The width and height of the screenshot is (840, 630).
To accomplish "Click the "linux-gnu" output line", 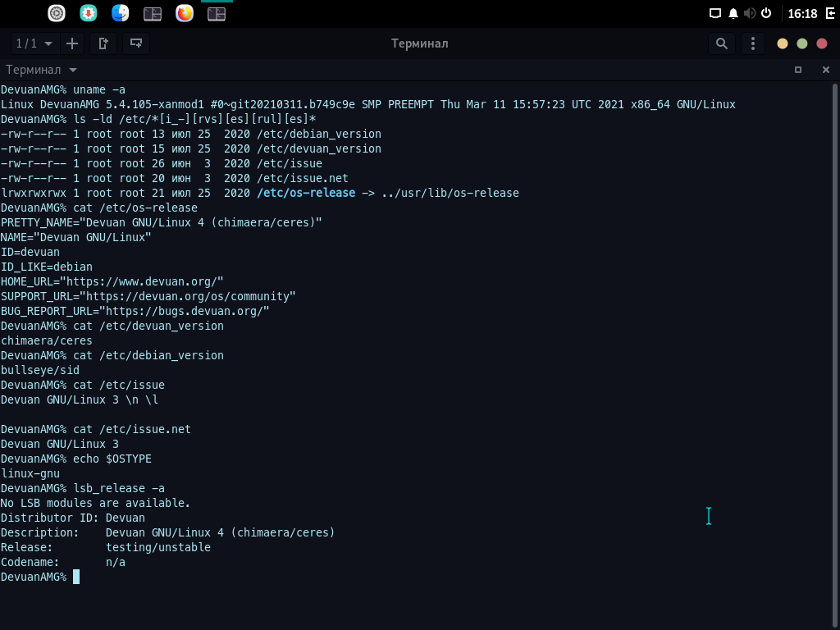I will pos(30,473).
